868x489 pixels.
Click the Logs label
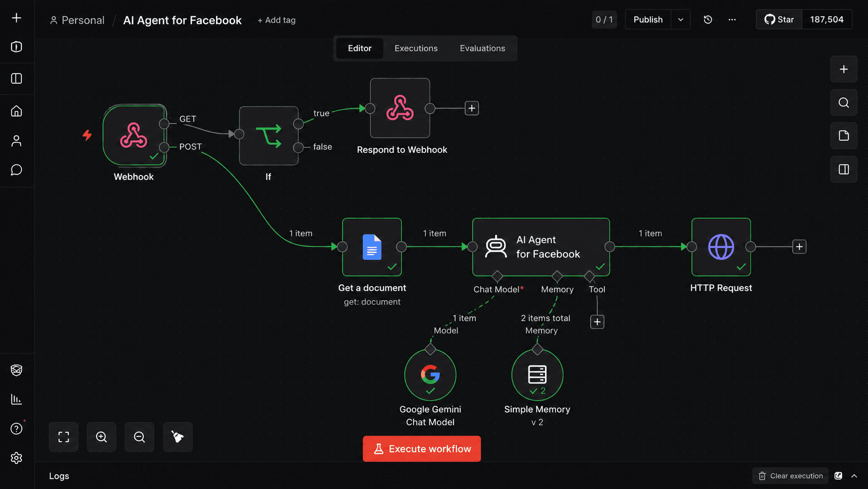click(59, 476)
